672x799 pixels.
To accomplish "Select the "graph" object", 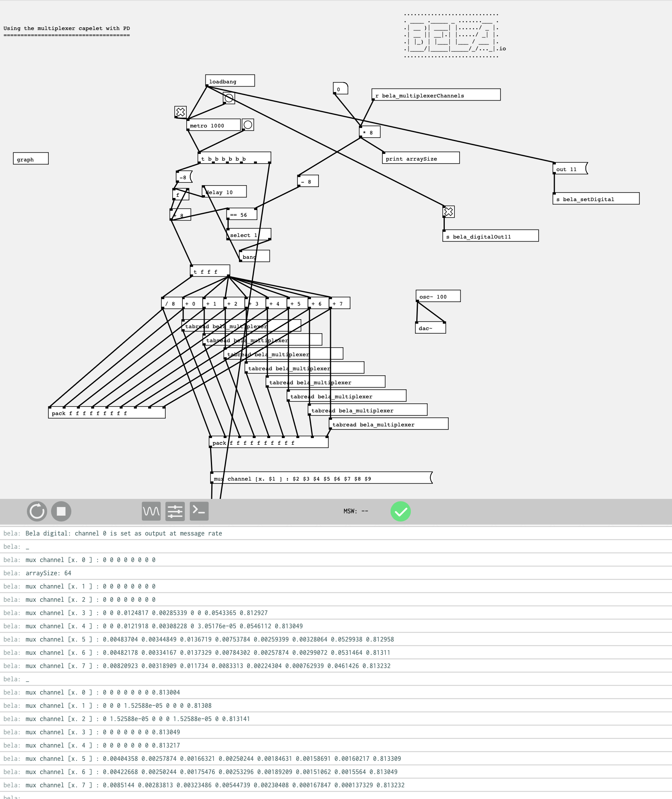I will tap(31, 159).
